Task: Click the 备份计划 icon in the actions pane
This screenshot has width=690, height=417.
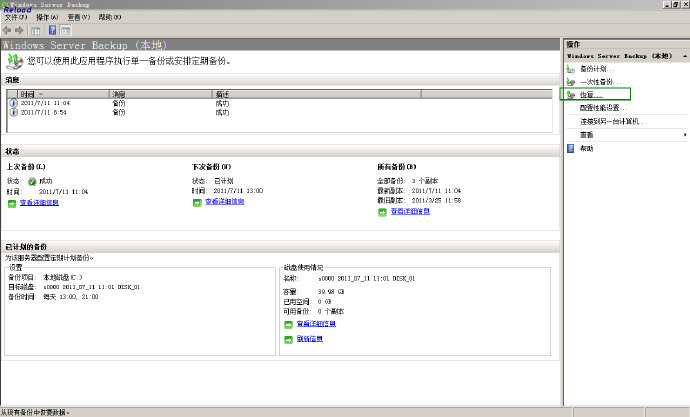Action: 571,69
